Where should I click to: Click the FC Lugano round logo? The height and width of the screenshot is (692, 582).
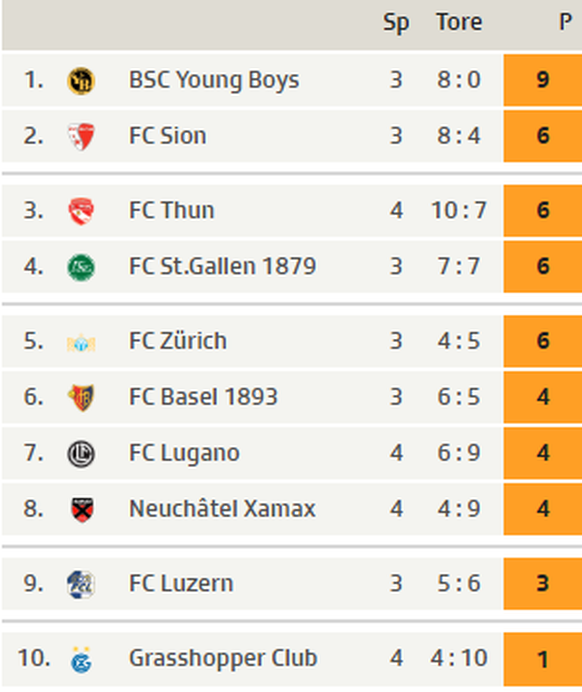pos(81,454)
